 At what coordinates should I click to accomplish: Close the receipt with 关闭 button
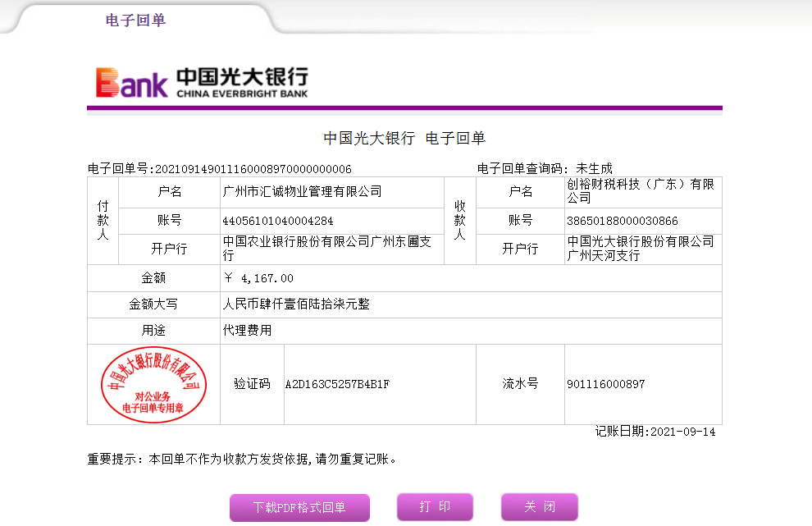(540, 507)
